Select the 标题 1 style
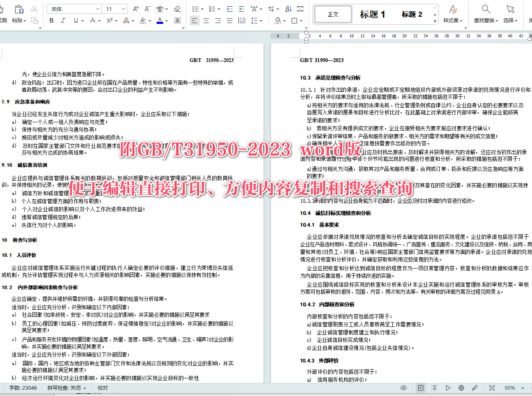 (x=373, y=14)
